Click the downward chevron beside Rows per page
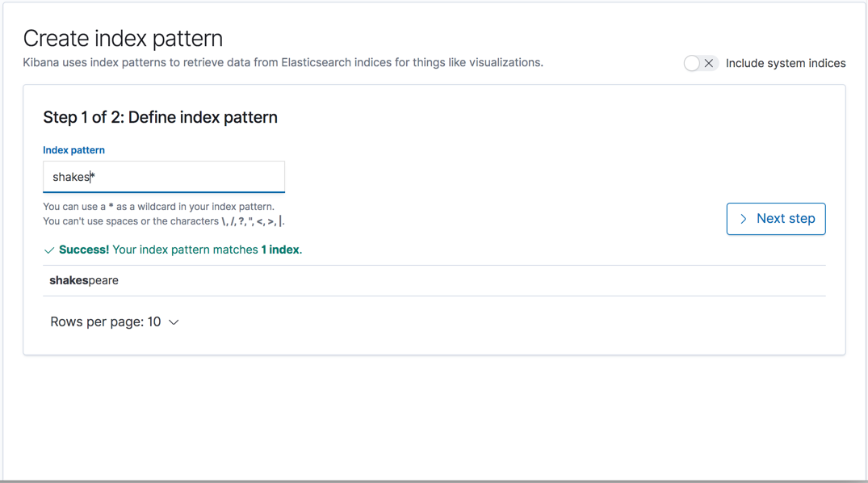 click(174, 321)
